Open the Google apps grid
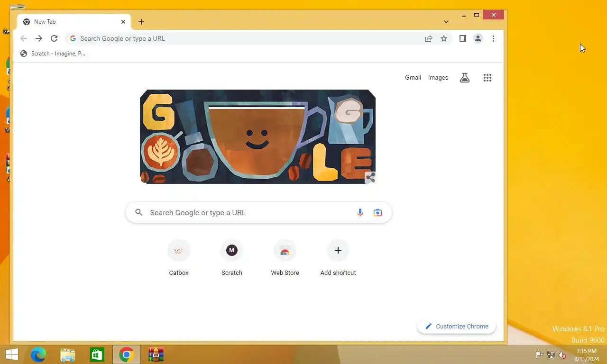 (x=487, y=78)
